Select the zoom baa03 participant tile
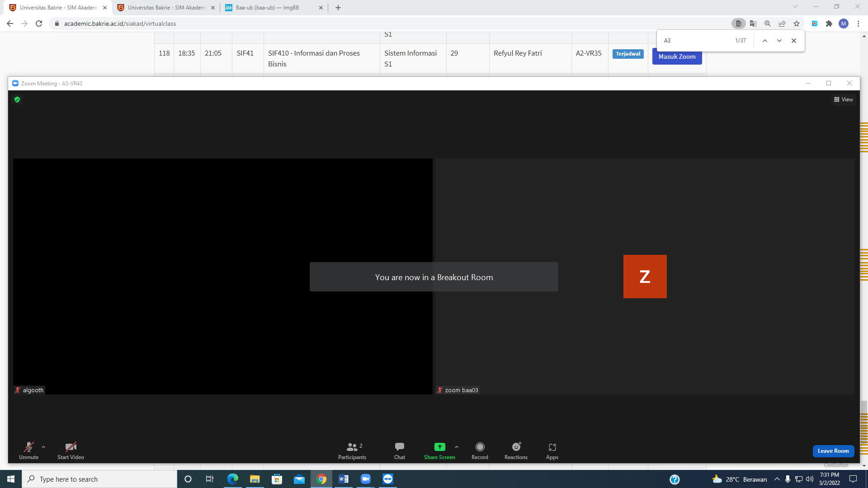 [x=645, y=276]
